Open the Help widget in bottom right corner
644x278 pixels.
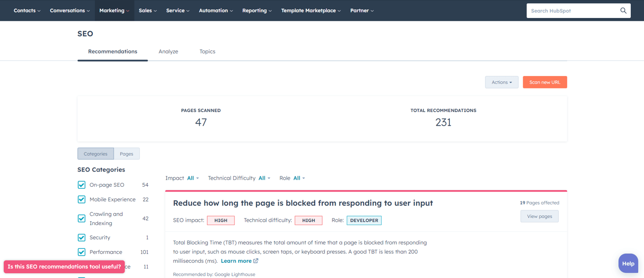click(x=628, y=263)
